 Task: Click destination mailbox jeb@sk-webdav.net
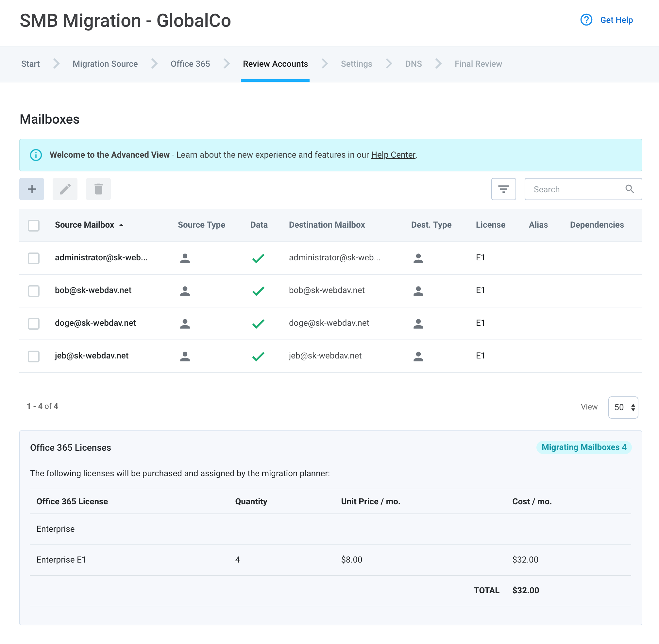pyautogui.click(x=325, y=356)
